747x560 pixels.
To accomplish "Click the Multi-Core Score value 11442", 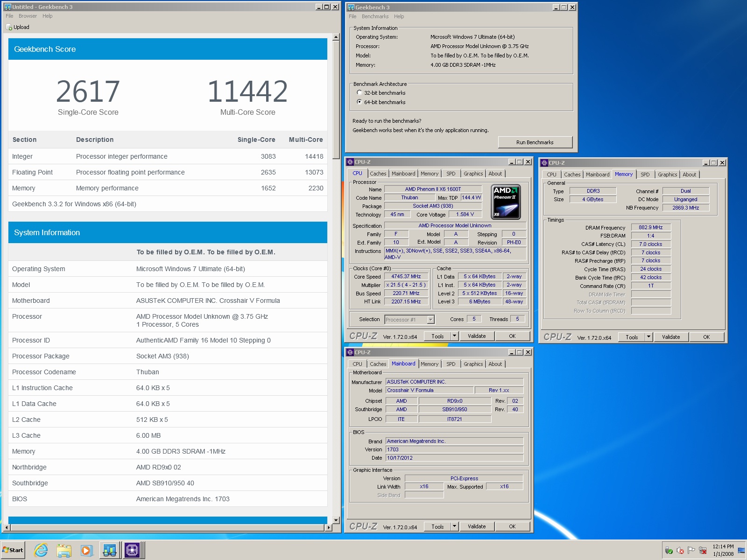I will tap(247, 91).
